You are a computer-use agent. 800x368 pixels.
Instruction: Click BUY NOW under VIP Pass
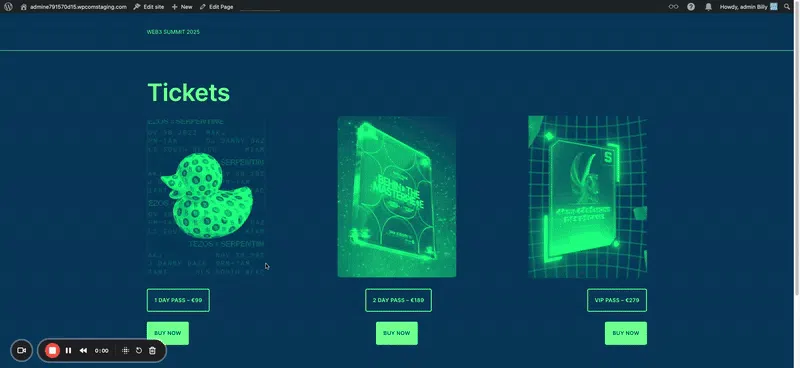click(626, 333)
